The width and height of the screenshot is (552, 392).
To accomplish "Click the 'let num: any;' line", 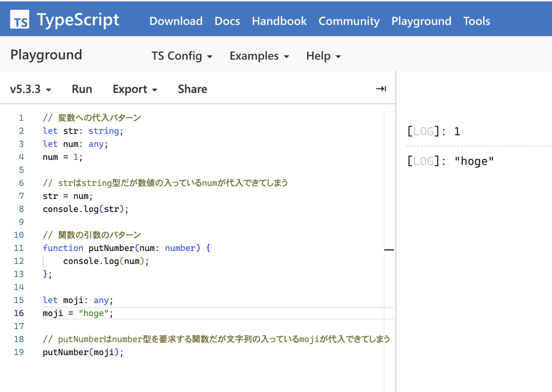I will point(75,144).
